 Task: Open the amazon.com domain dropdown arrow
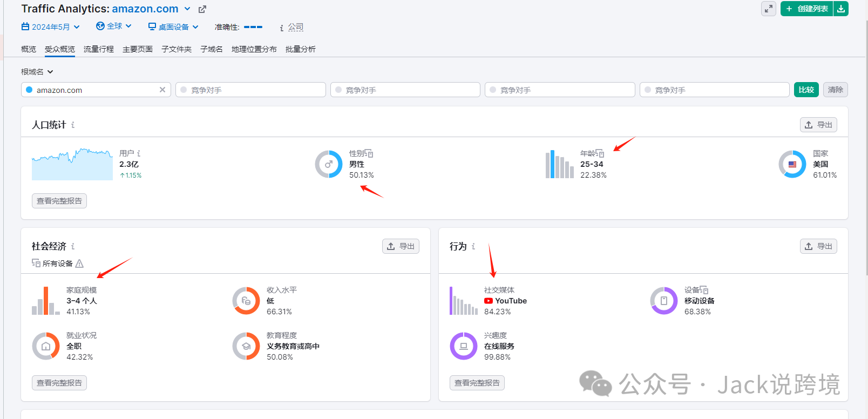click(187, 9)
